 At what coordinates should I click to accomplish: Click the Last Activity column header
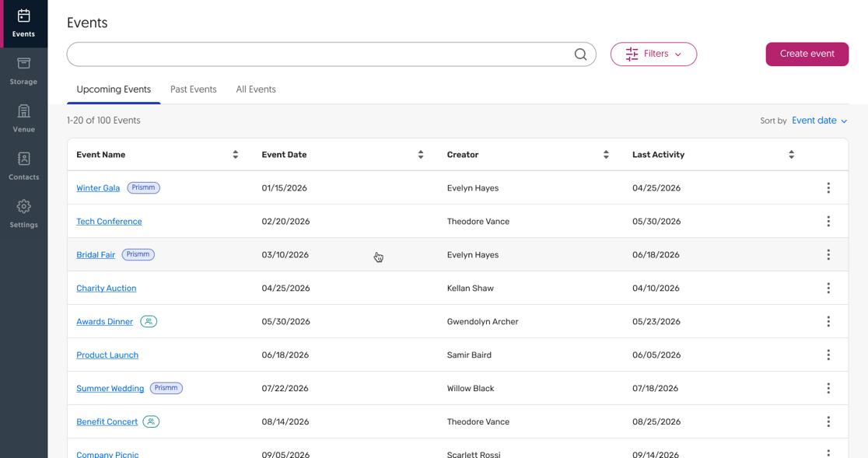[x=658, y=155]
